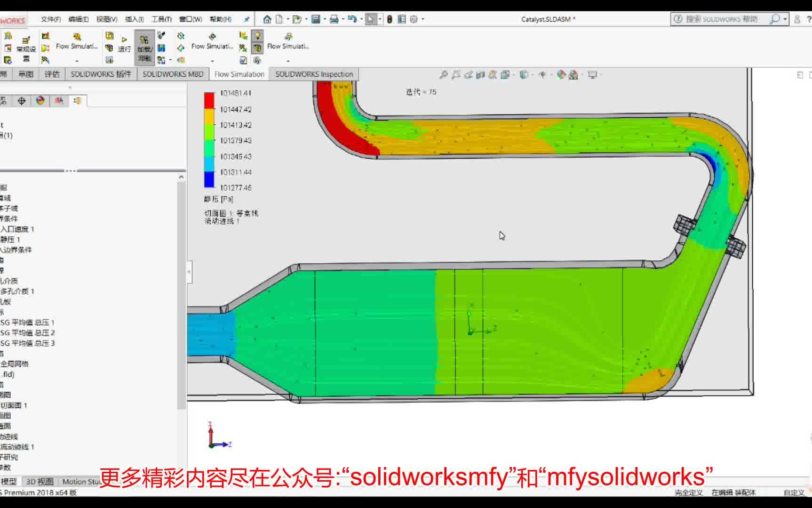Toggle the pin icon to keep toolbar visible
Screen dimensions: 812x508
pyautogui.click(x=246, y=19)
